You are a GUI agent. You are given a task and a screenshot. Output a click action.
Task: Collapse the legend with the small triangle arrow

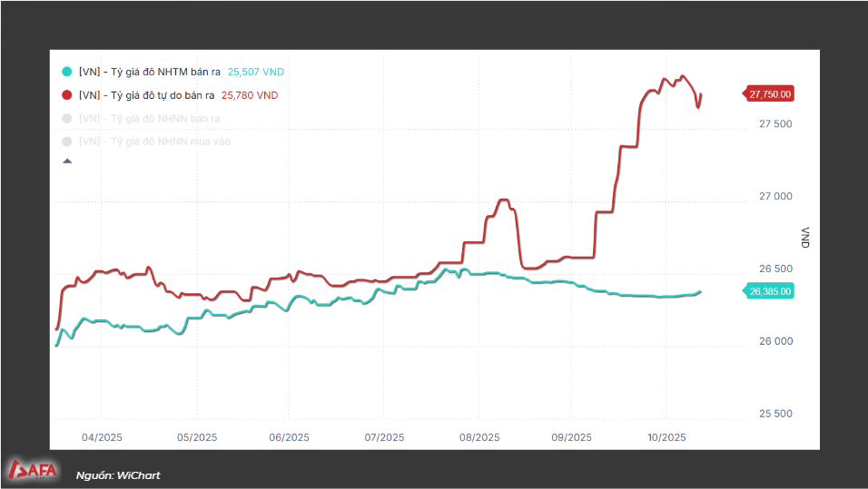coord(66,161)
